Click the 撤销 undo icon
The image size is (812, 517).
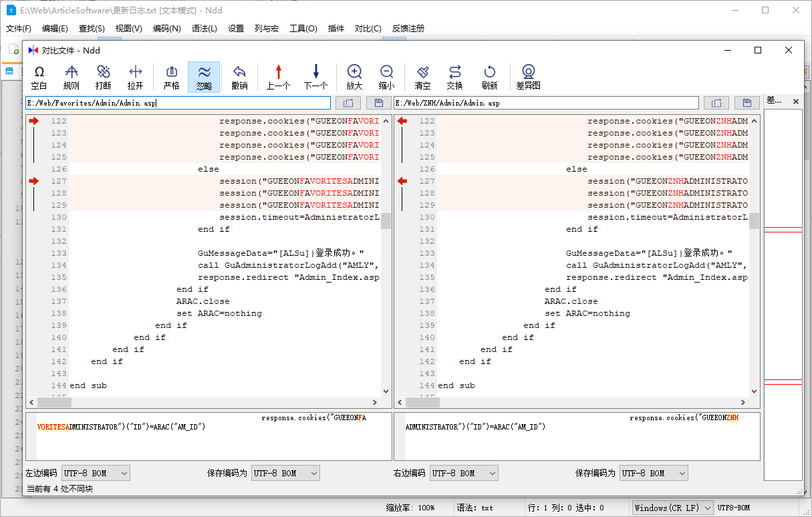click(x=239, y=77)
